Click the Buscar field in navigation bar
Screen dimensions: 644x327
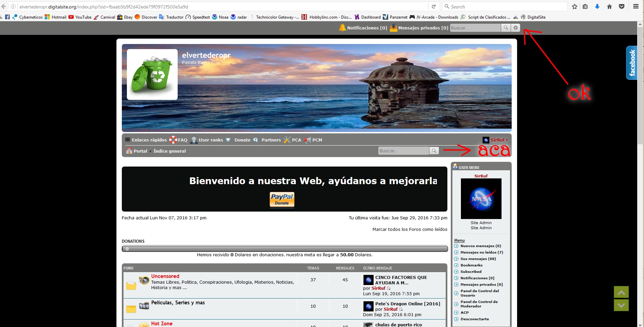403,151
